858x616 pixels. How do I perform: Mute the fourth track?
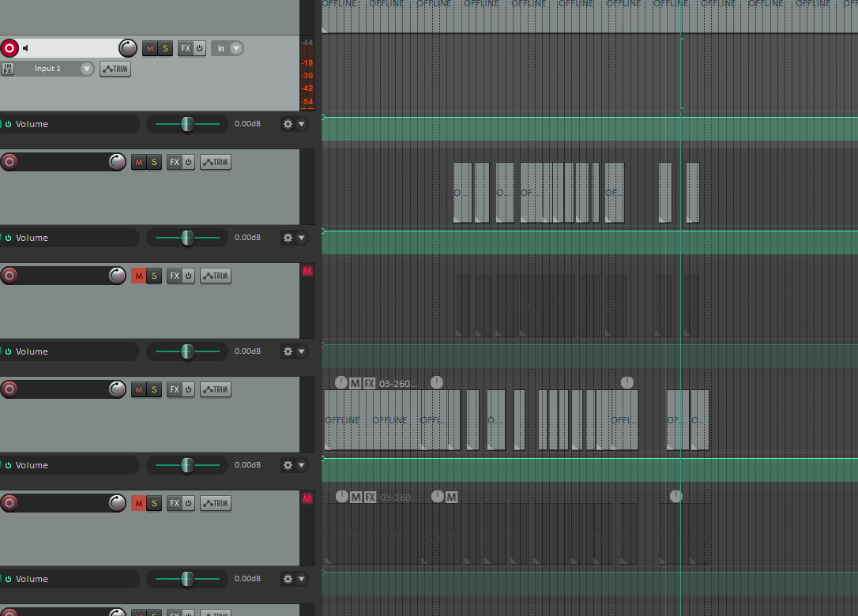point(139,389)
